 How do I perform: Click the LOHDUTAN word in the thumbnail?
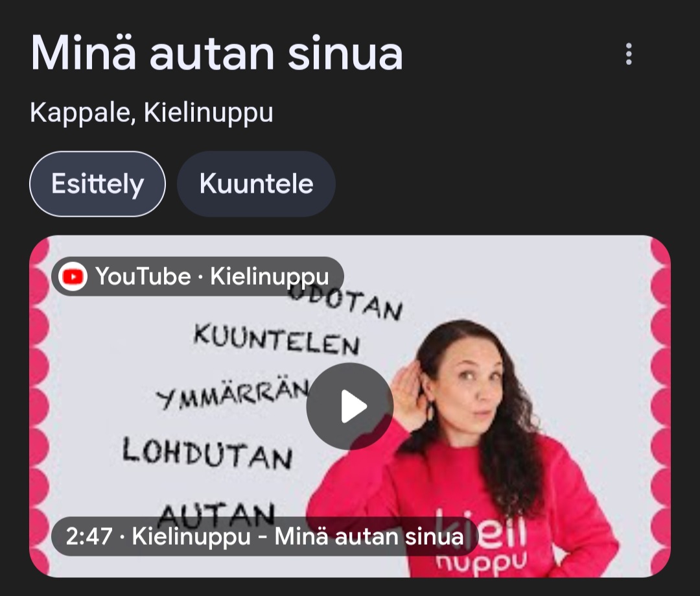click(207, 453)
